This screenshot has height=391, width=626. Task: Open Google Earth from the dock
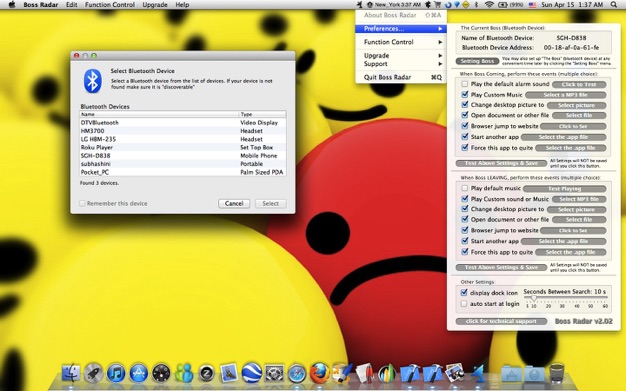click(x=252, y=373)
